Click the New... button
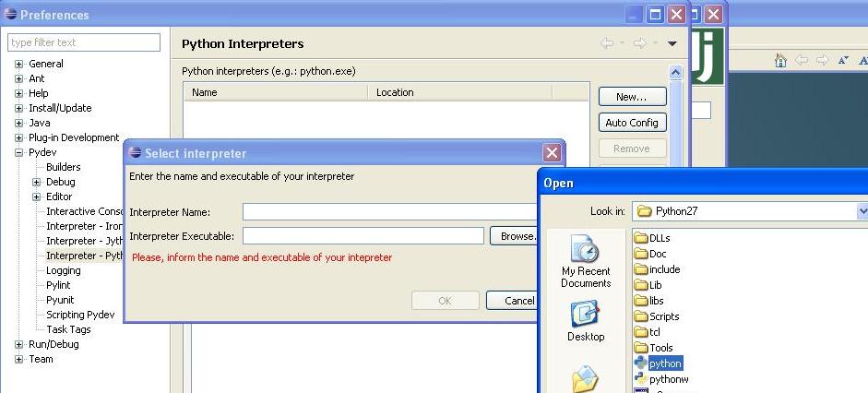This screenshot has height=393, width=868. (631, 97)
